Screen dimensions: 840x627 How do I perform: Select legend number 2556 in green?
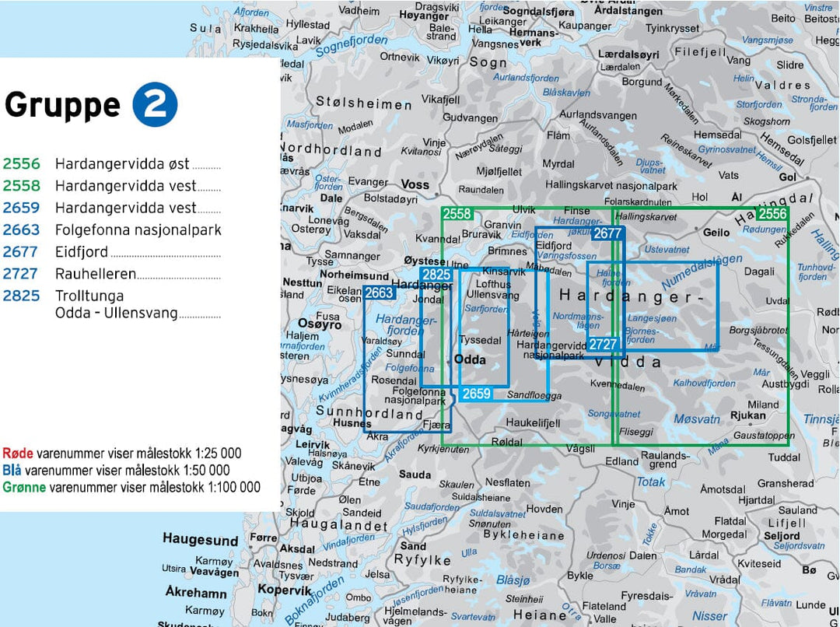22,163
